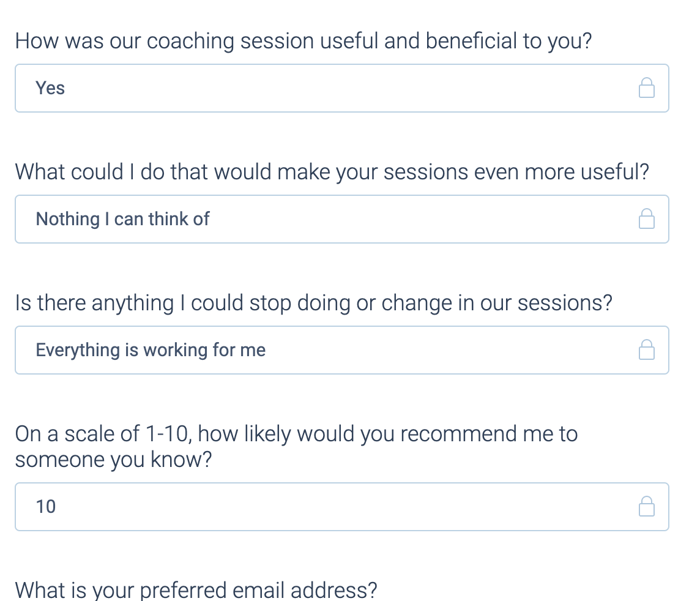Click the 'Nothing I can think of' answer text
The width and height of the screenshot is (700, 601).
click(122, 219)
